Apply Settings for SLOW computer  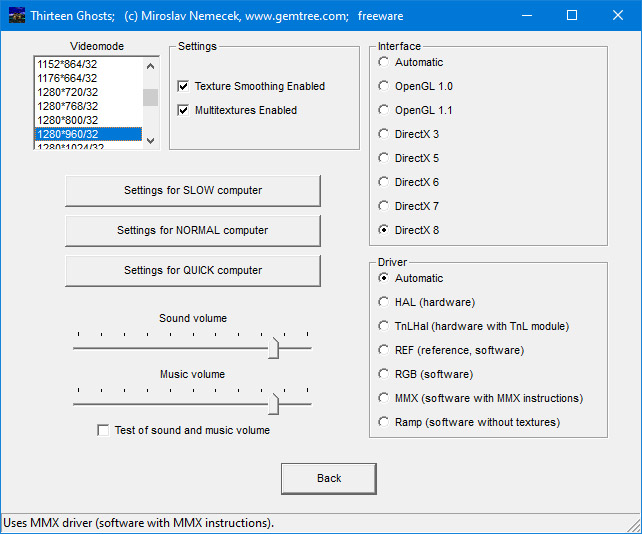(x=193, y=191)
